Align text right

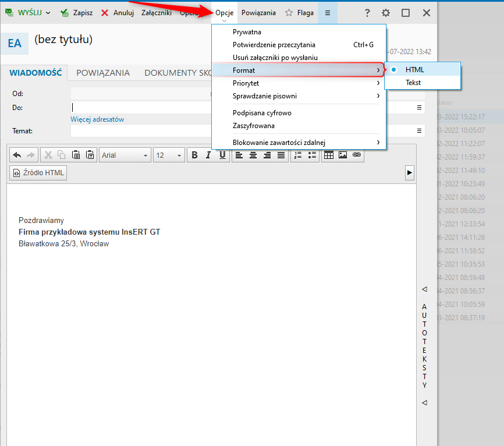point(267,155)
